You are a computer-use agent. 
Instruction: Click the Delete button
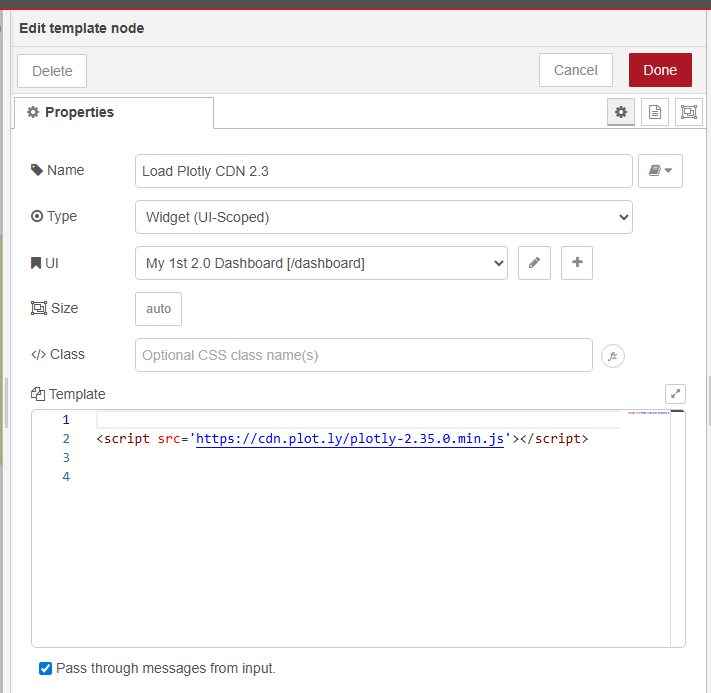(52, 71)
